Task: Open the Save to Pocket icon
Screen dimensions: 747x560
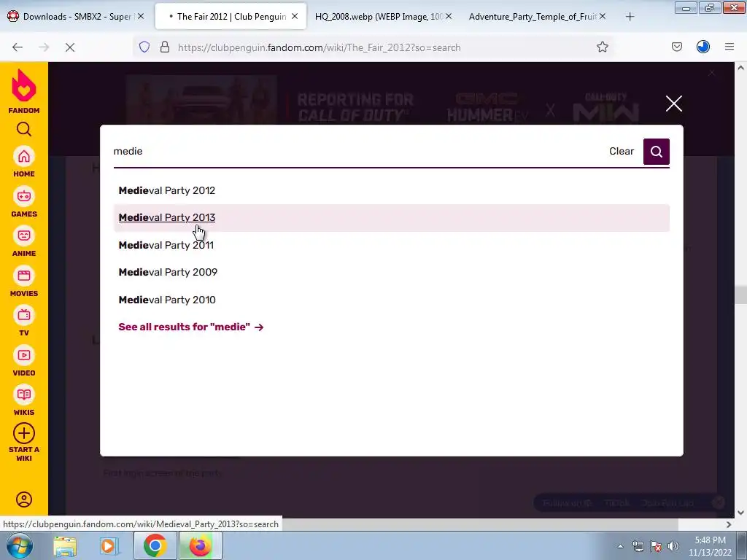Action: tap(676, 47)
